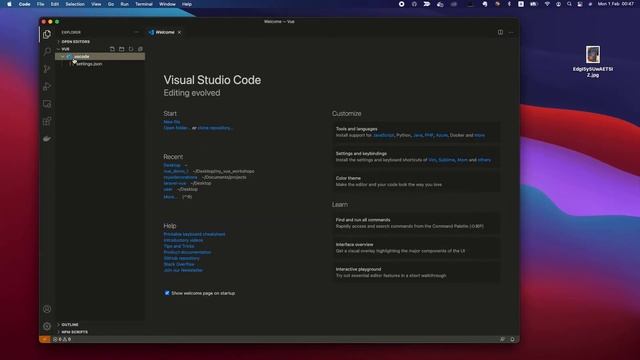Open the Edit menu

pyautogui.click(x=54, y=4)
